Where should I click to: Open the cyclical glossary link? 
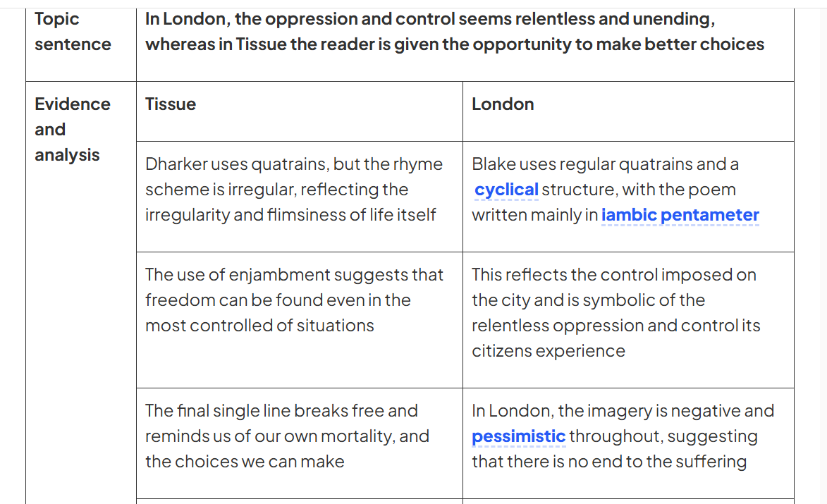(506, 190)
